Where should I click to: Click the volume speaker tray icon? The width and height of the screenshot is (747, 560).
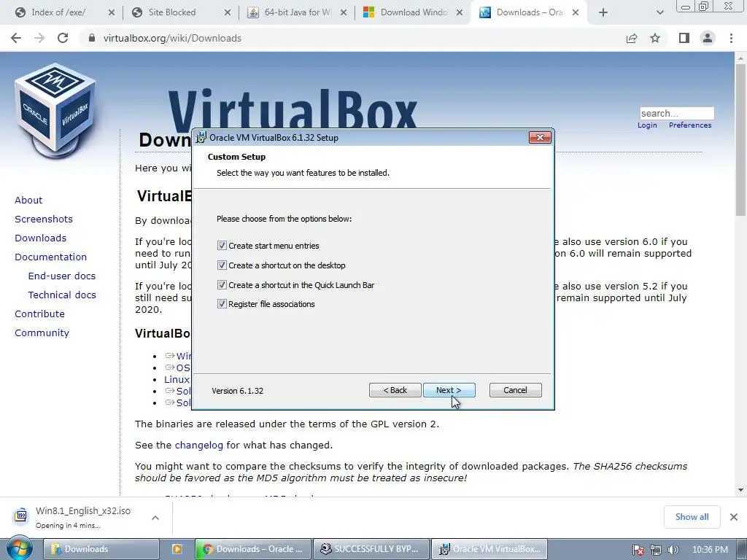point(673,550)
